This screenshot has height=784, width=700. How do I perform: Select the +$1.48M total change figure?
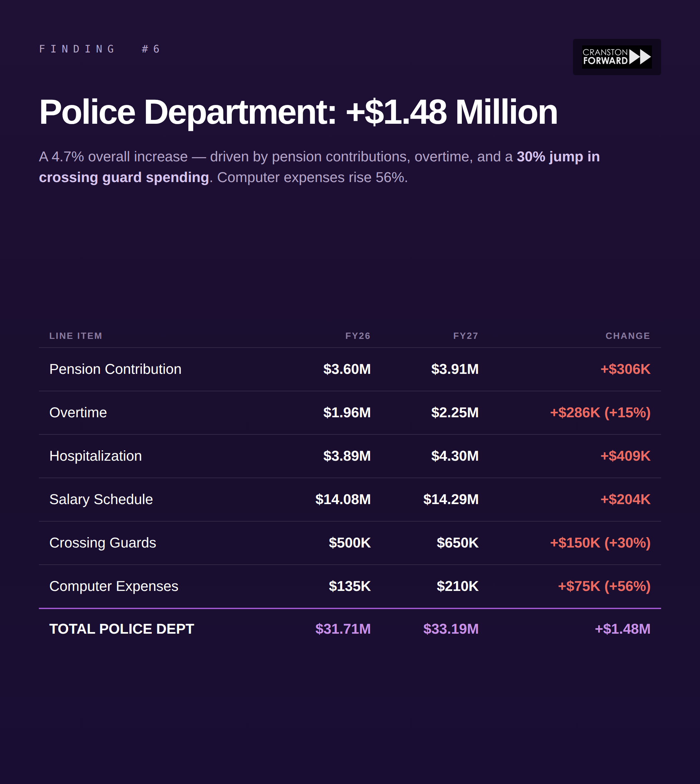(x=623, y=629)
